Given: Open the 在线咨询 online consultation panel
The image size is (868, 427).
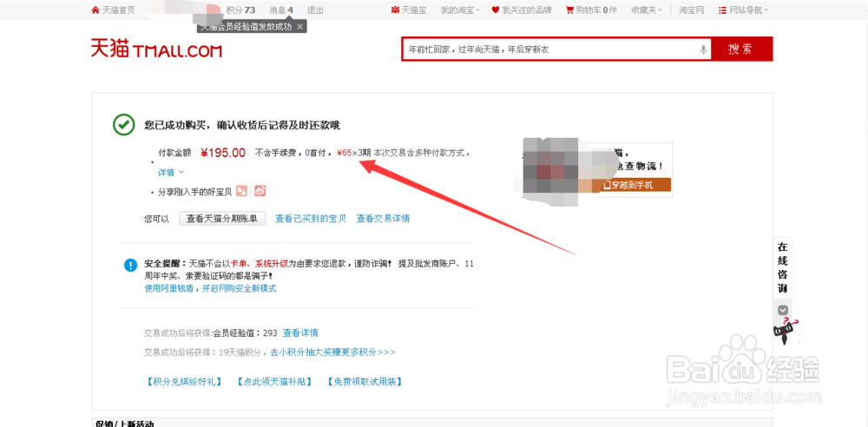Looking at the screenshot, I should [782, 268].
